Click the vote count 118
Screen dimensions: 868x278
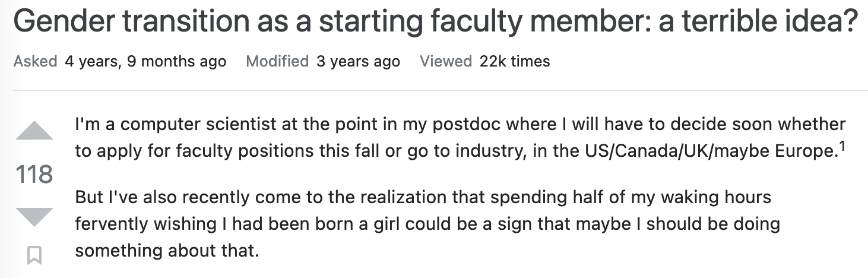[x=34, y=175]
